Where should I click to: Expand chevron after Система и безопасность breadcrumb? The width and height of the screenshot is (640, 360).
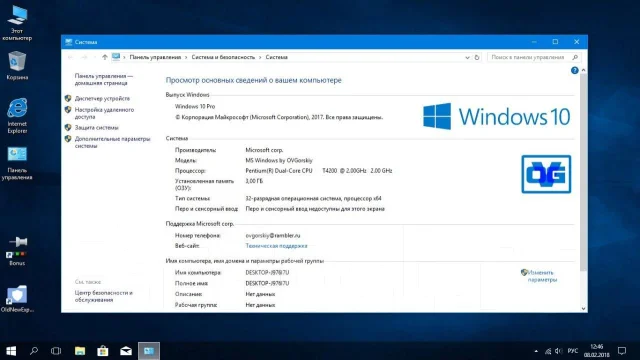coord(260,58)
